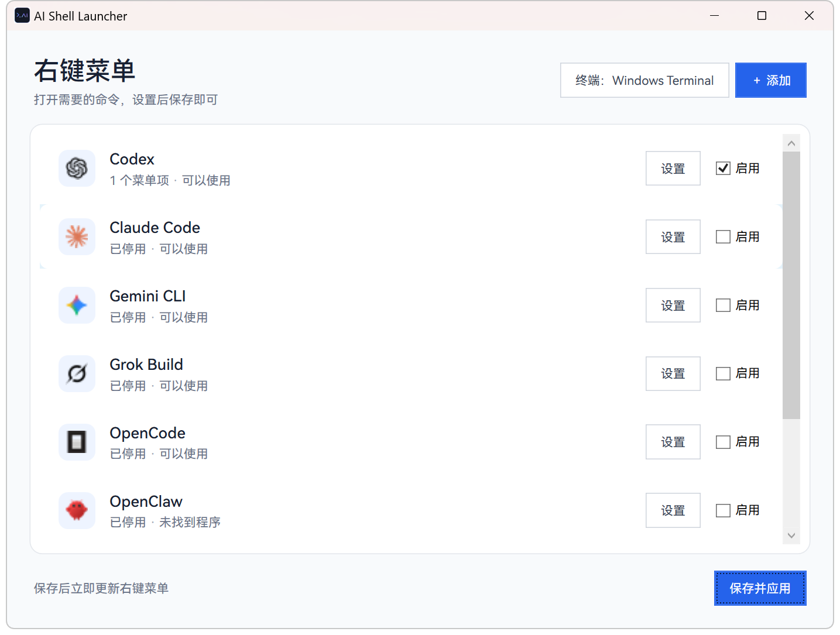Screen dimensions: 840x635
Task: Click the OpenClaw red mascot icon
Action: click(x=77, y=510)
